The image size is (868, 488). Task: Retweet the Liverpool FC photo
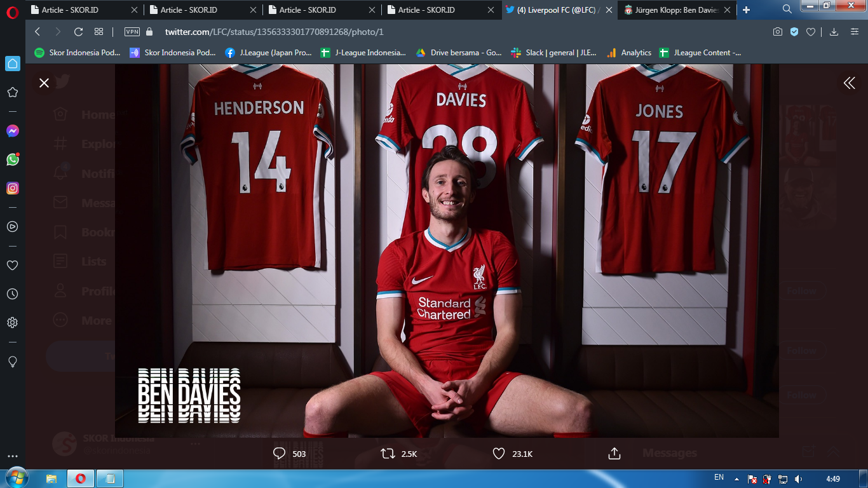click(x=387, y=454)
